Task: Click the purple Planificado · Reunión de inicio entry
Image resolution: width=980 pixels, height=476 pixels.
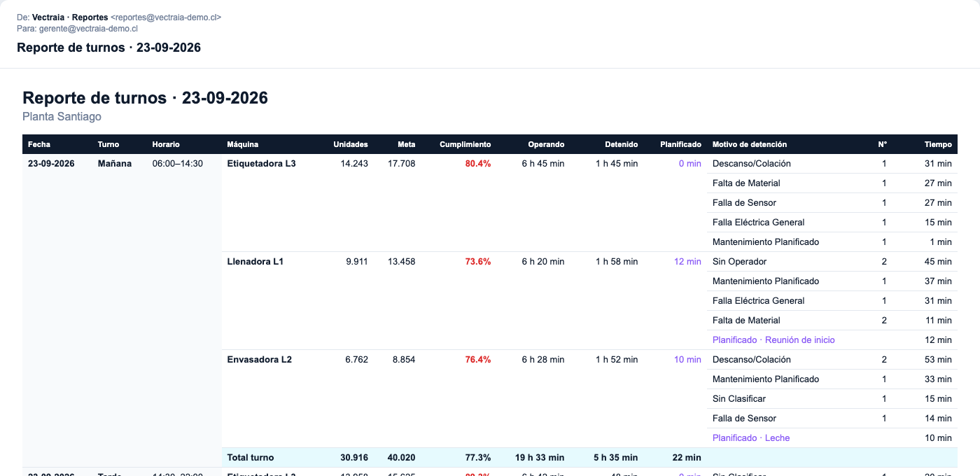Action: 773,339
